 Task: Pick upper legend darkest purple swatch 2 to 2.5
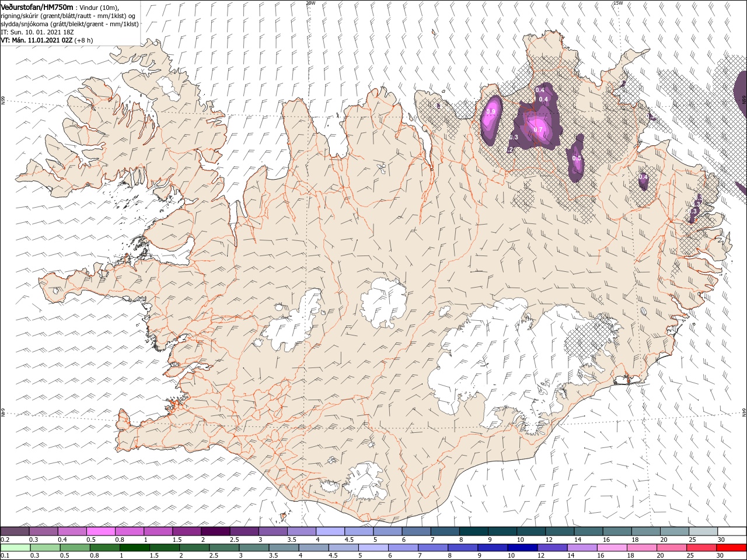pos(215,531)
